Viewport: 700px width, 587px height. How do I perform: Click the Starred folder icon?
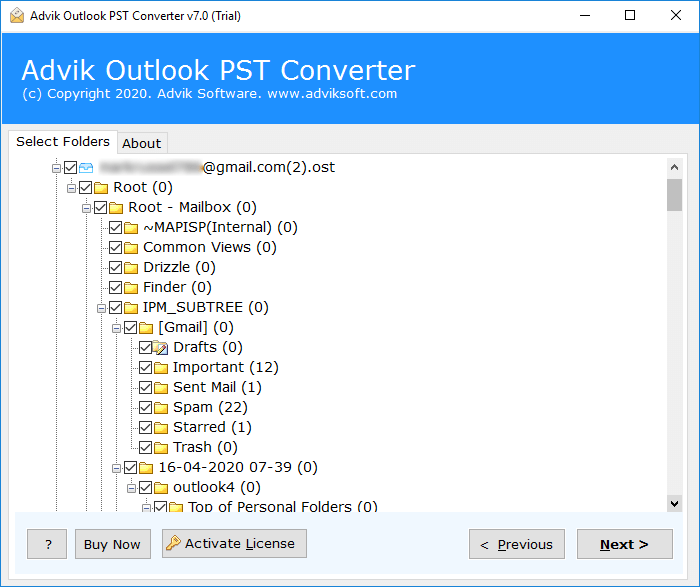(x=161, y=428)
